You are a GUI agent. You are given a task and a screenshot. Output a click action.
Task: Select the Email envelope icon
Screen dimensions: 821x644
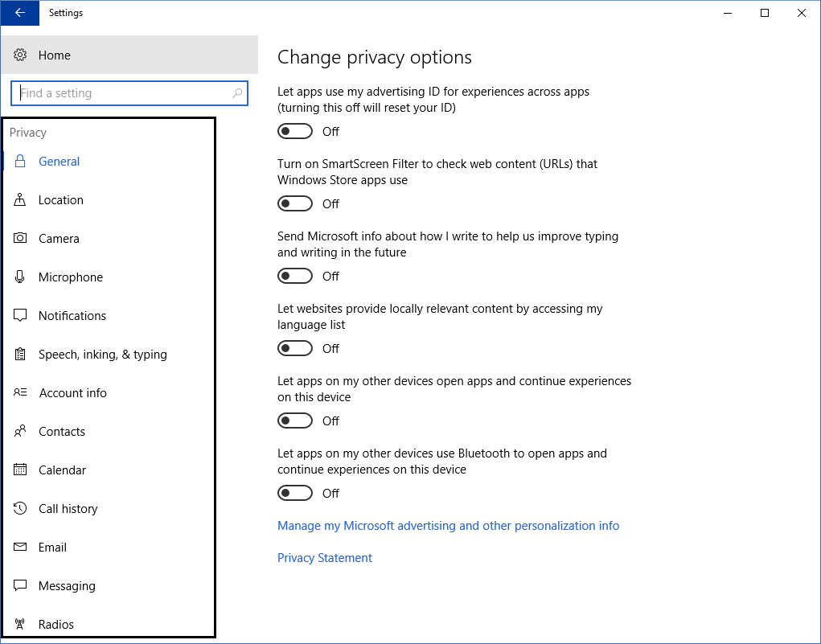[21, 548]
